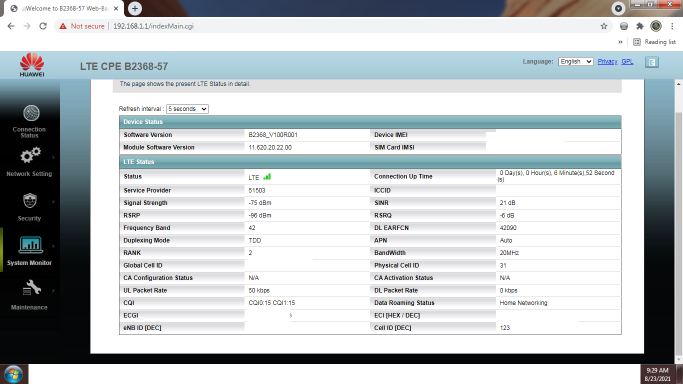
Task: Bookmark this page with star icon
Action: click(x=604, y=27)
